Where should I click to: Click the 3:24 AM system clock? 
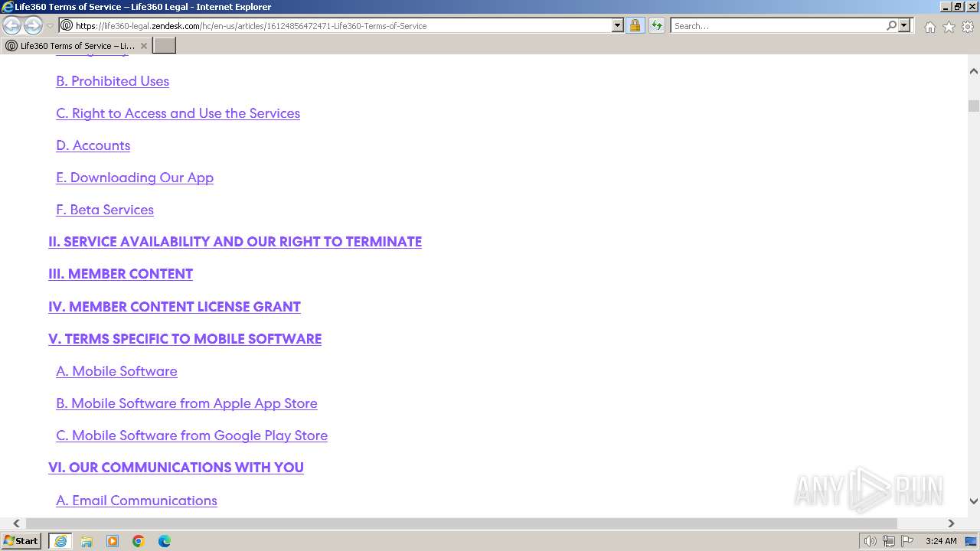941,541
